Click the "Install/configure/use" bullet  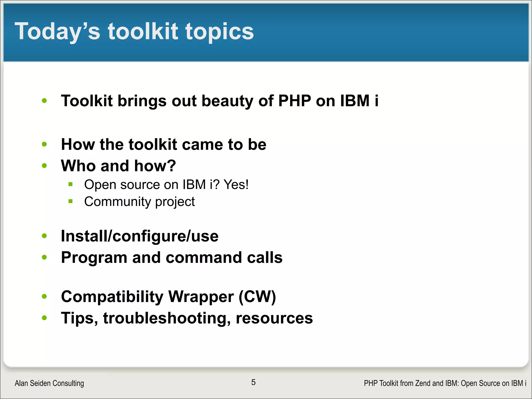click(x=140, y=236)
